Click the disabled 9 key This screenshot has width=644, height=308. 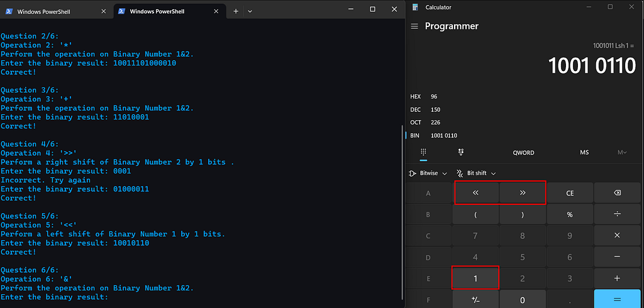[x=570, y=235]
